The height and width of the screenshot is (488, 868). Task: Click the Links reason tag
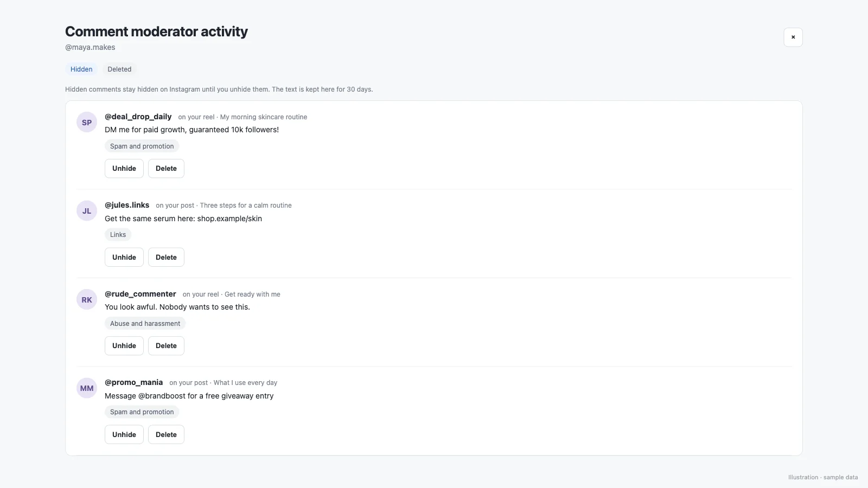(x=118, y=235)
